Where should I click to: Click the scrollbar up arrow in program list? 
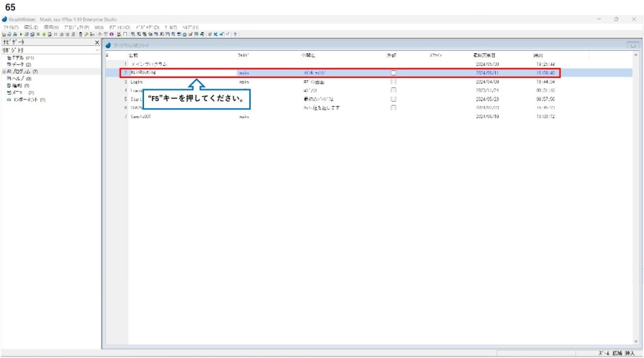pos(635,55)
